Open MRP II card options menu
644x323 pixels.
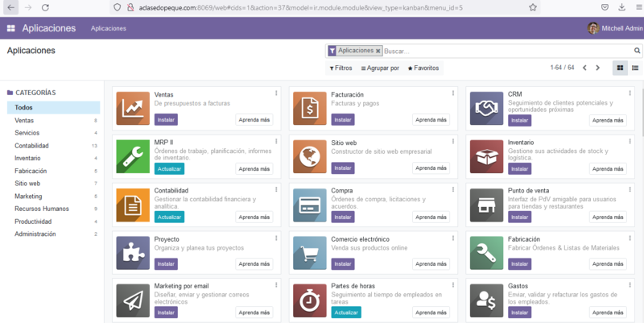tap(276, 142)
